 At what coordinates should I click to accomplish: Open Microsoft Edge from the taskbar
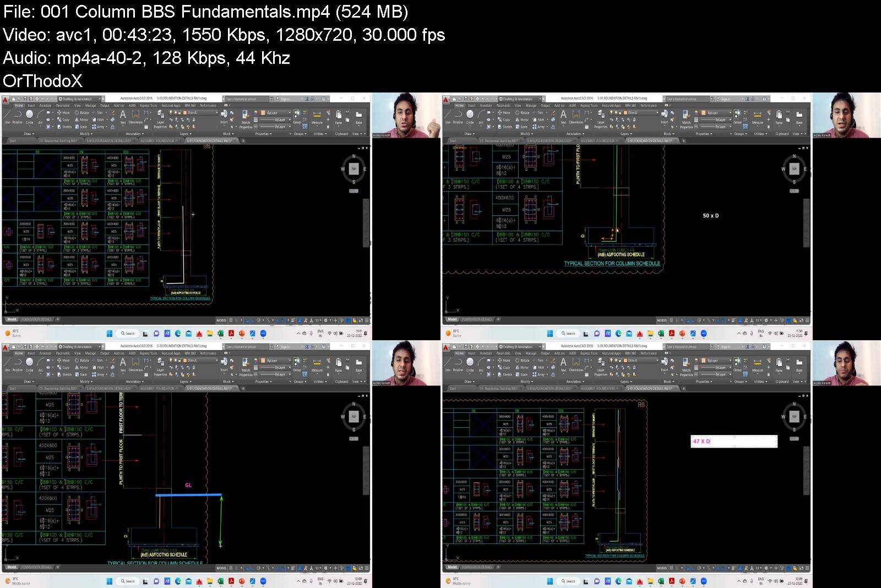coord(177,334)
